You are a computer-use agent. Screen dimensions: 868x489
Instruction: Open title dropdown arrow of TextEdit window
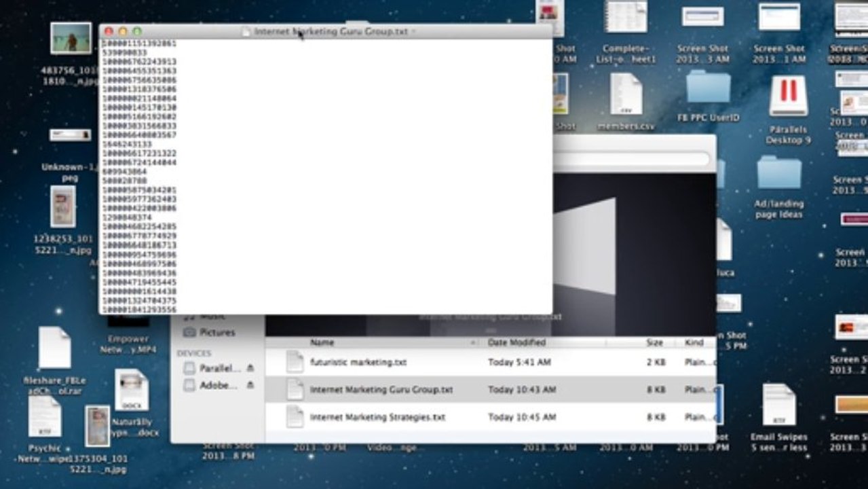[x=413, y=31]
